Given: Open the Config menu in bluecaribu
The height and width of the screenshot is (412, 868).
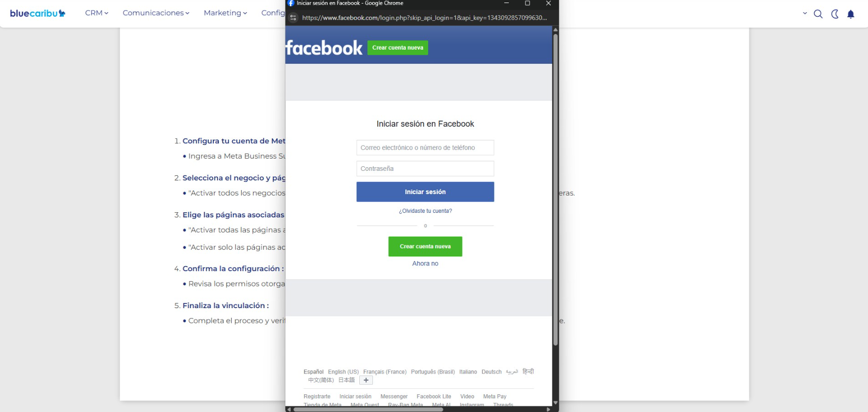Looking at the screenshot, I should point(273,13).
